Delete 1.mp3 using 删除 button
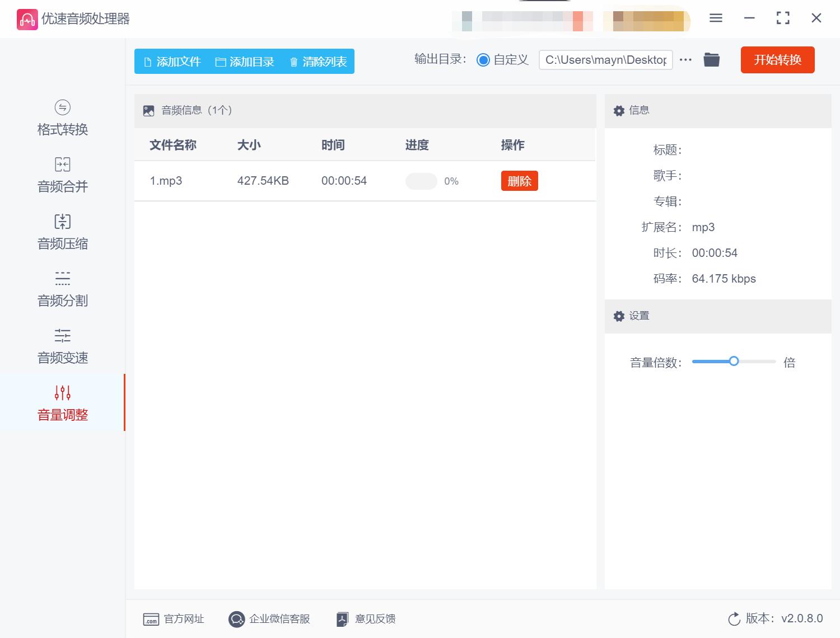The width and height of the screenshot is (840, 638). point(519,181)
